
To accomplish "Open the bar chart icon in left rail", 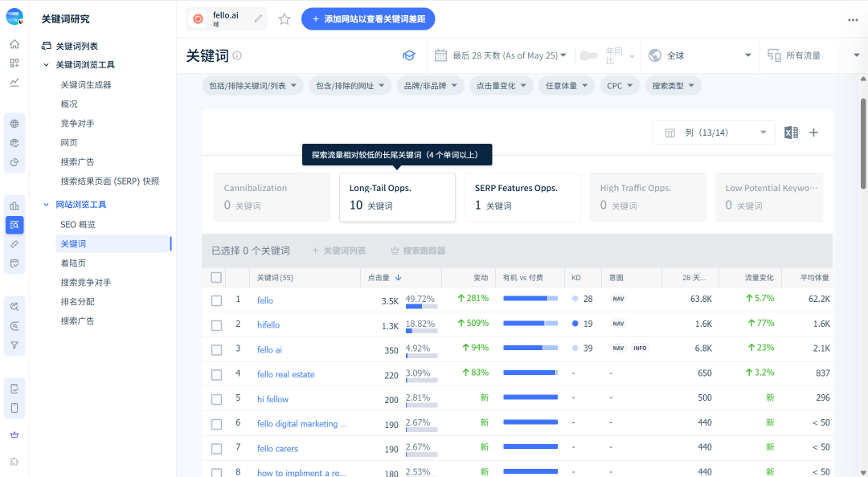I will tap(14, 206).
